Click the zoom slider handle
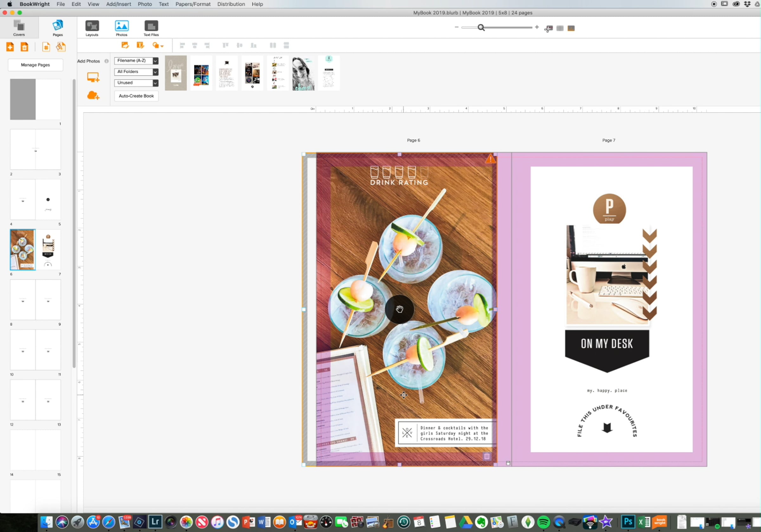Screen dimensions: 761x532 pos(481,28)
